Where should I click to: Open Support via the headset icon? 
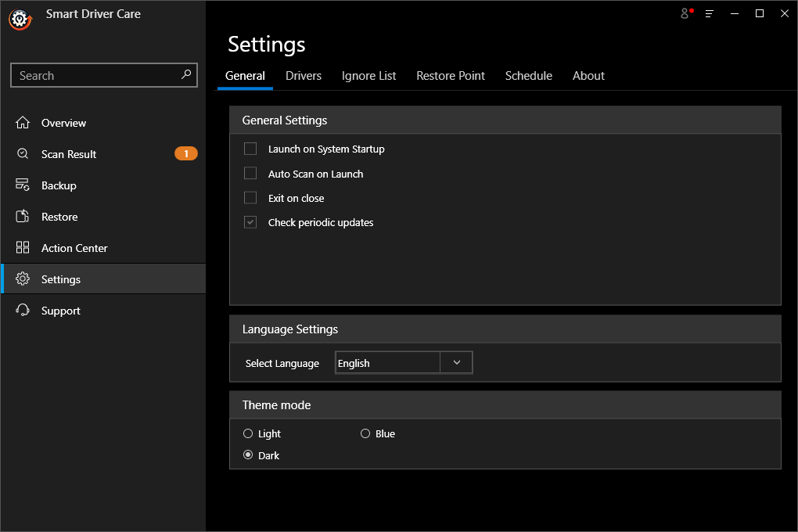pyautogui.click(x=22, y=310)
